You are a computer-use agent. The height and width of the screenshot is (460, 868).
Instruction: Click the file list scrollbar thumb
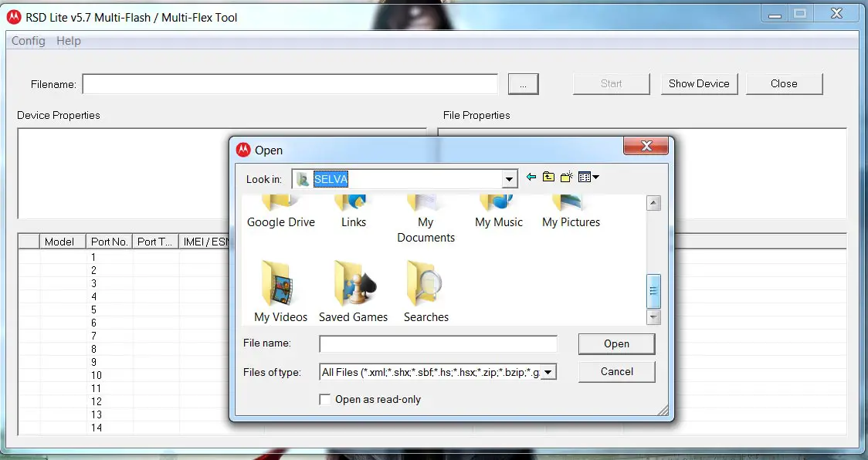click(x=653, y=291)
